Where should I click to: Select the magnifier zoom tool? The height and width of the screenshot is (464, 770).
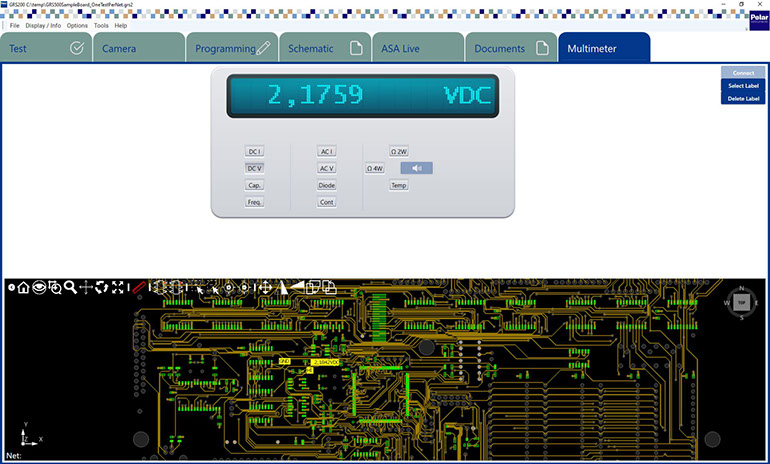point(70,287)
